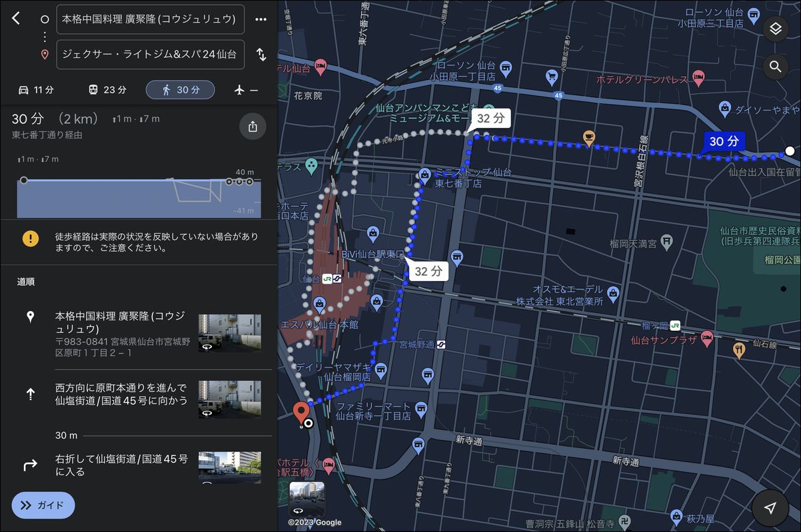Switch to the flight travel mode tab
The height and width of the screenshot is (532, 801).
[x=246, y=90]
